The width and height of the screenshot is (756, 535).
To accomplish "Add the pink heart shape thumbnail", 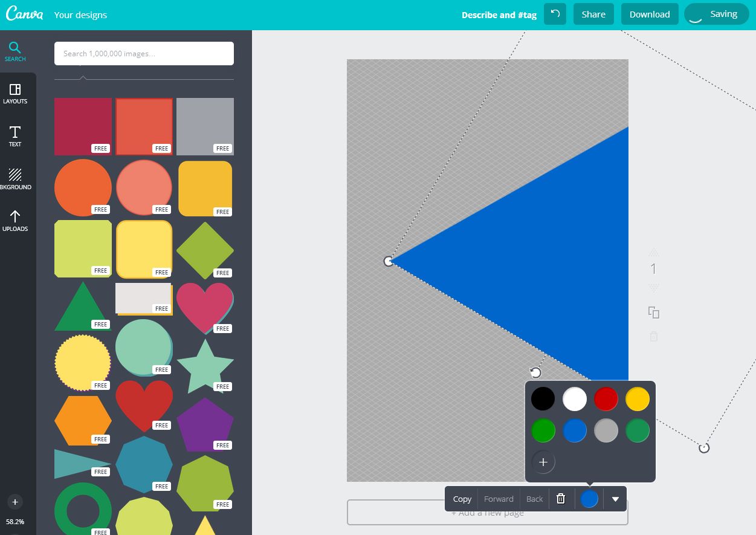I will 204,307.
